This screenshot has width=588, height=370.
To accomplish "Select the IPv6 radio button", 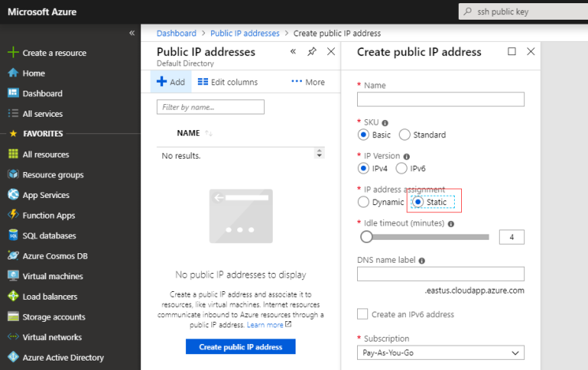I will pos(401,169).
